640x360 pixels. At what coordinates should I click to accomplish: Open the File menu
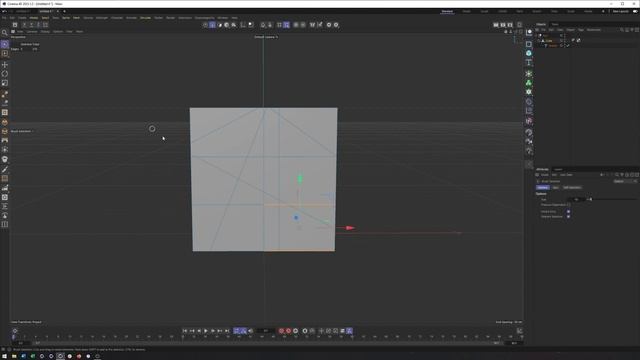4,18
